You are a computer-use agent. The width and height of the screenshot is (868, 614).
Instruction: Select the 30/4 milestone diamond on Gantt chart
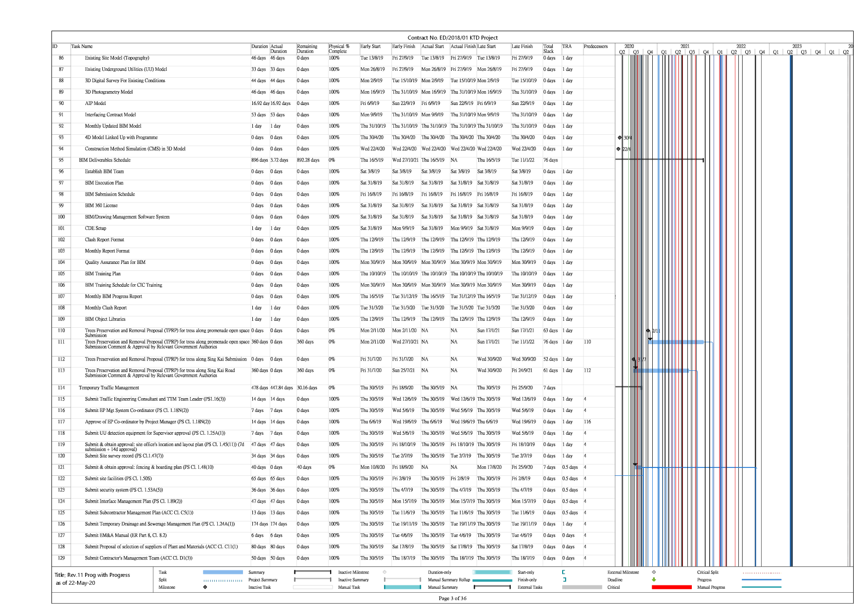click(x=620, y=138)
